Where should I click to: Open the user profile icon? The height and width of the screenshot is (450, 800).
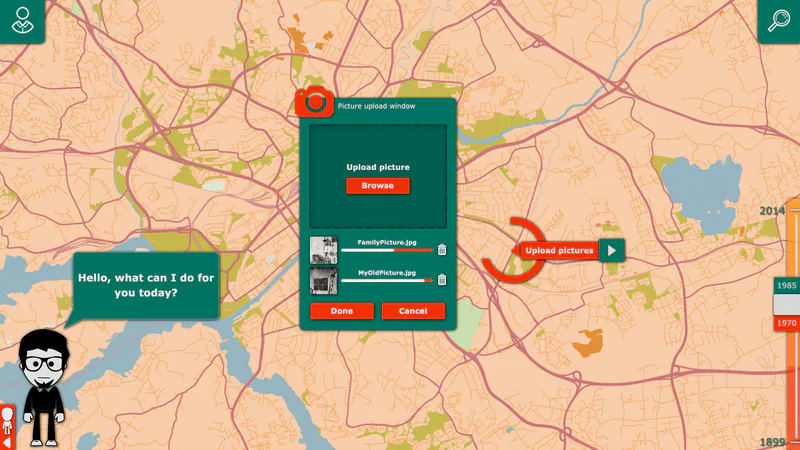(x=22, y=20)
